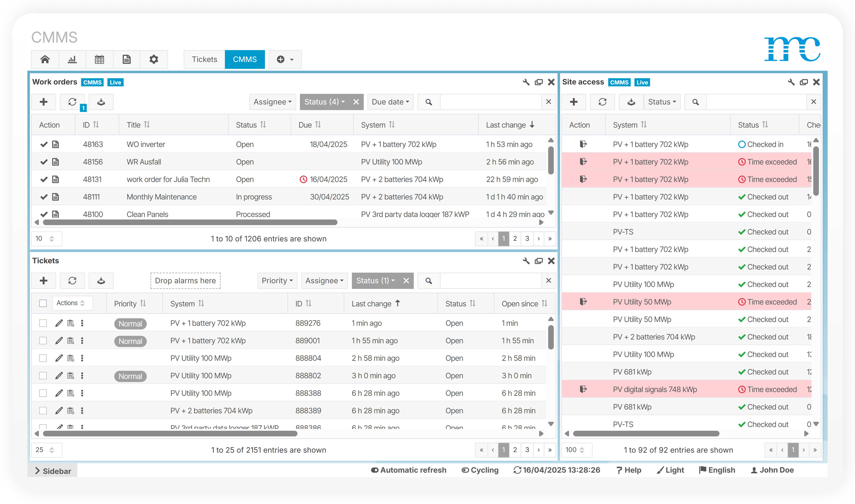The height and width of the screenshot is (504, 855).
Task: Select the CMMS tab
Action: click(x=245, y=59)
